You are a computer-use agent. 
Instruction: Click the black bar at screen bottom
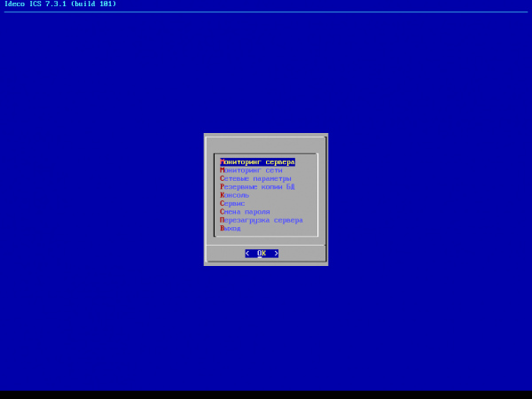tap(266, 395)
